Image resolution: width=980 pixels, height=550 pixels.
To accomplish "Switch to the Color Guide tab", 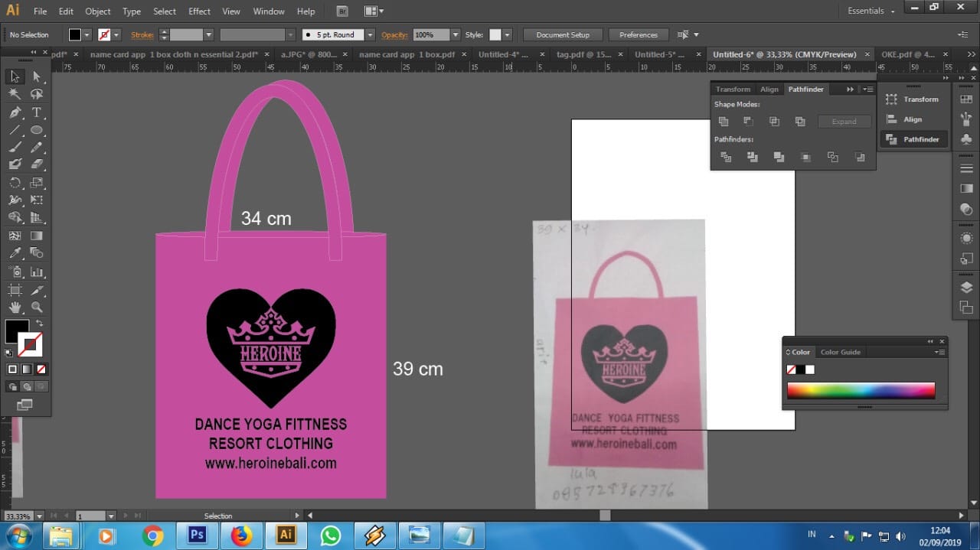I will 841,352.
